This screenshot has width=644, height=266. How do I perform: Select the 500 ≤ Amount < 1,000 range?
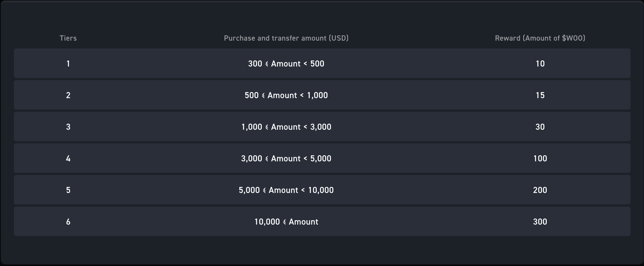(x=286, y=95)
